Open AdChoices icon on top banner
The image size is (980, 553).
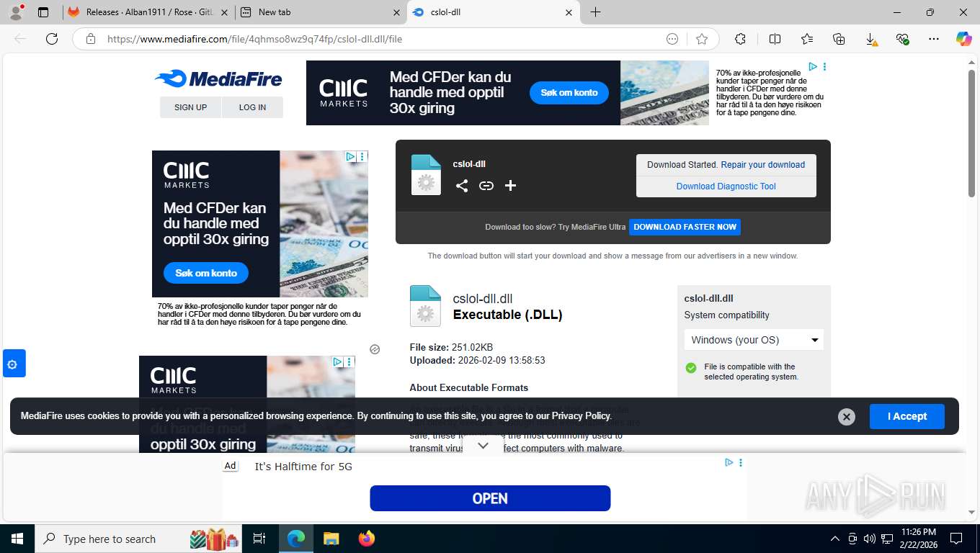point(813,66)
